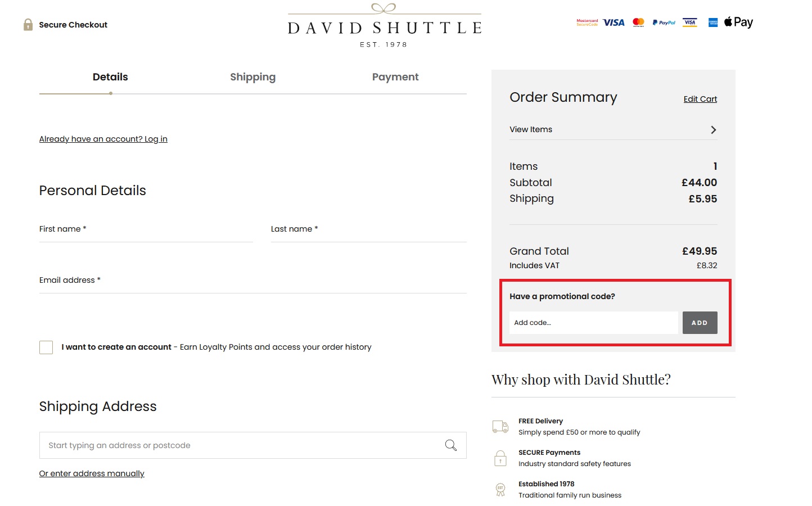Focus the Last name field
Viewport: 812px width, 506px height.
pos(369,229)
